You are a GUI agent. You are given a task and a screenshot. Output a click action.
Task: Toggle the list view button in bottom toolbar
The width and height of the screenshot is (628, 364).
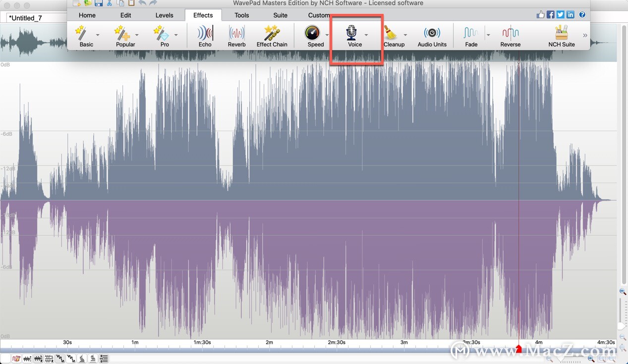pos(104,359)
